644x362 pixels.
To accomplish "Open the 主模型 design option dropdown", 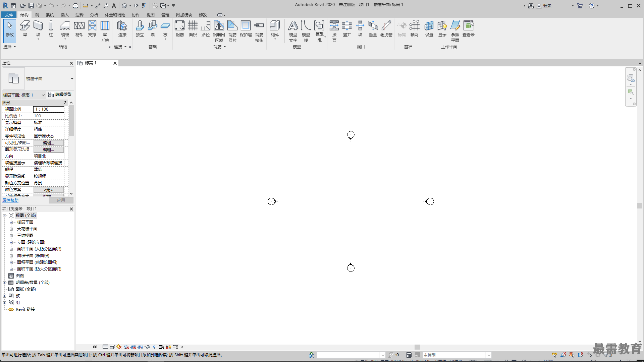I will pyautogui.click(x=489, y=355).
